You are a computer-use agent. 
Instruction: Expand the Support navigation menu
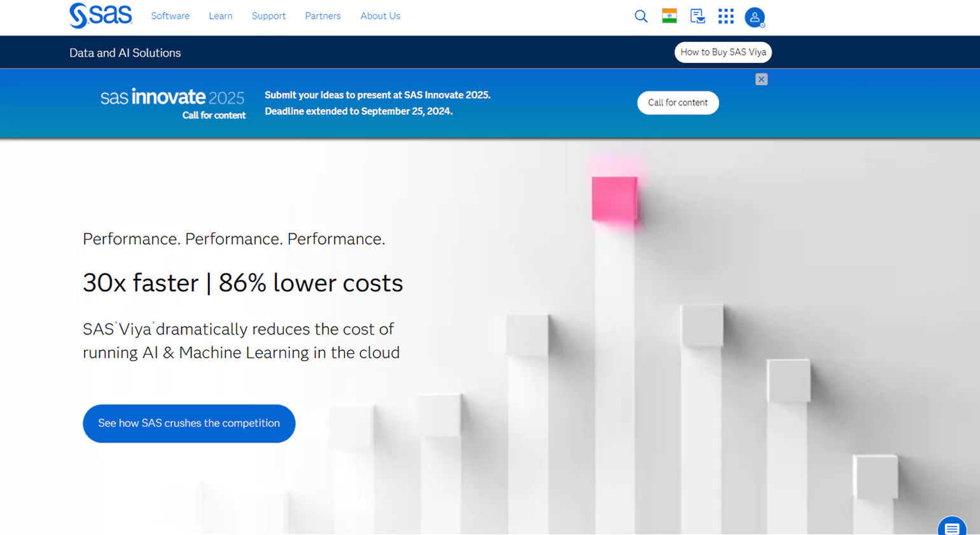(x=269, y=16)
